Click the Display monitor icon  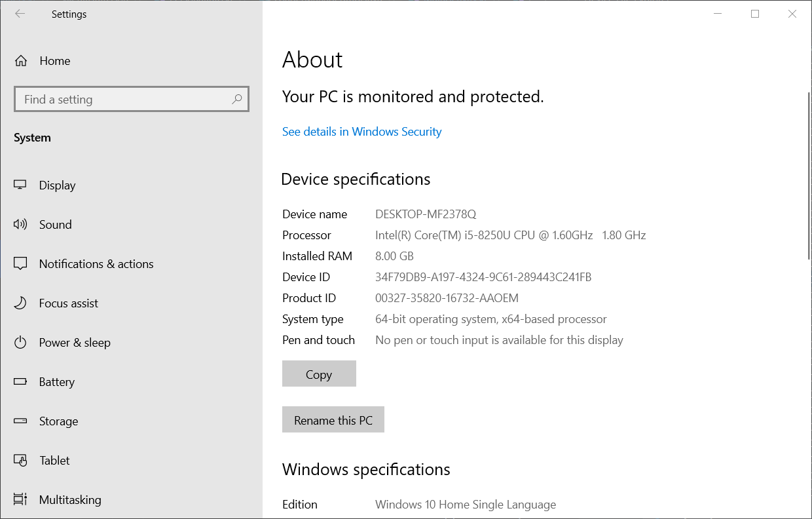[x=20, y=185]
